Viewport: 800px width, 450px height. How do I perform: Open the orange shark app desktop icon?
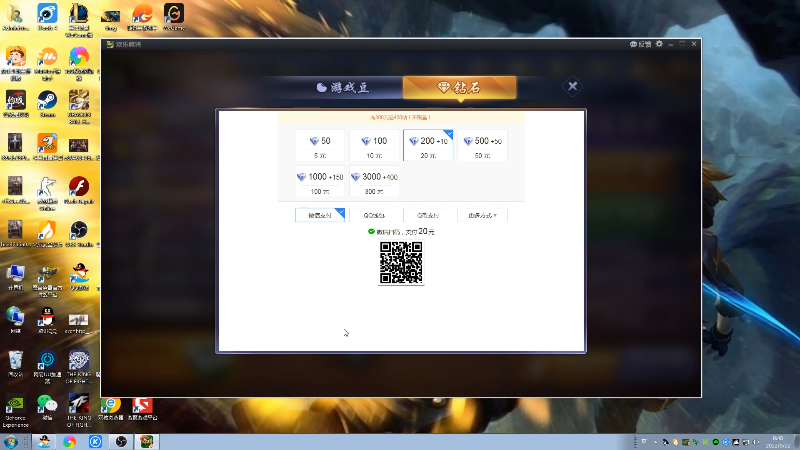point(47,147)
